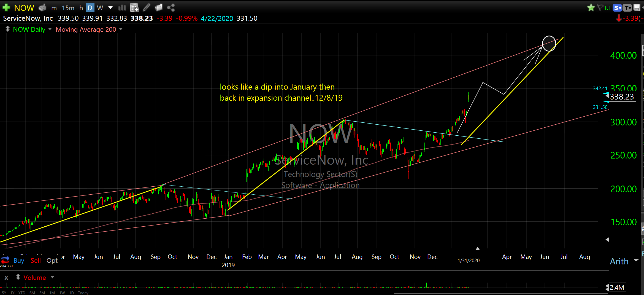644x295 pixels.
Task: Expand the timeframe dropdown arrow after W
Action: (x=110, y=8)
